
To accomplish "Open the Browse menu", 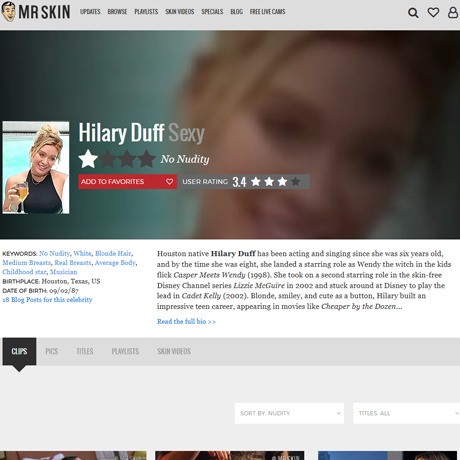I will tap(117, 12).
